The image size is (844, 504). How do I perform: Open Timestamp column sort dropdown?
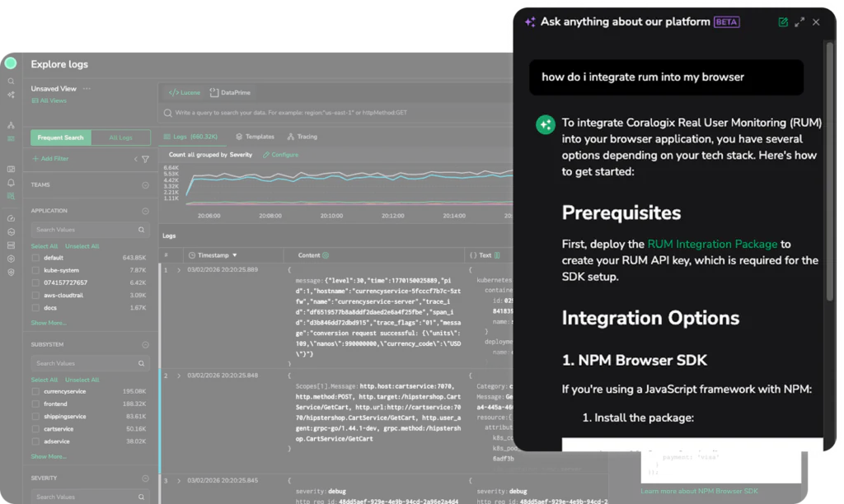[234, 255]
